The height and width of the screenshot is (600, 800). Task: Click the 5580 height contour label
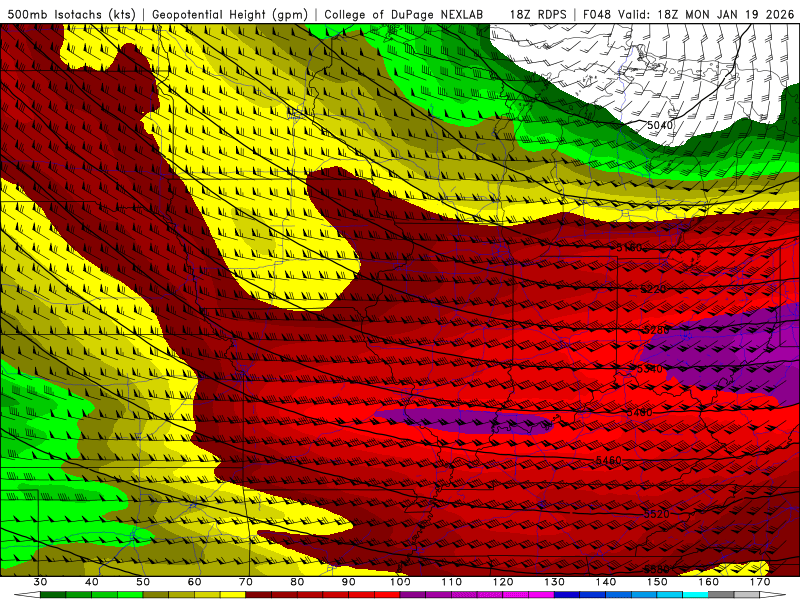coord(656,569)
